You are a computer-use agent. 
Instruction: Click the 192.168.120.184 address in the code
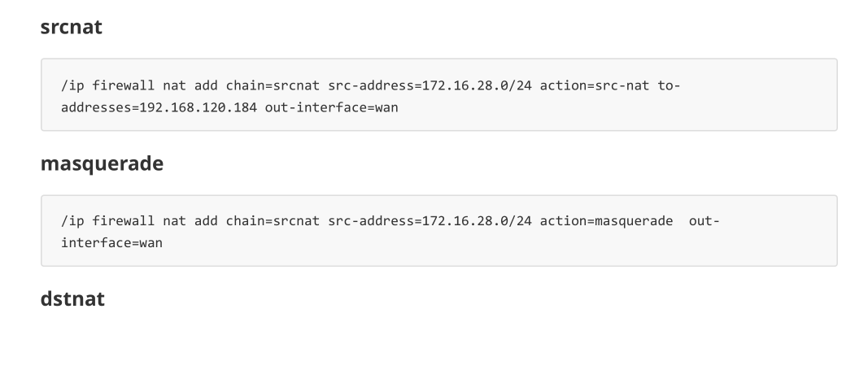[x=198, y=107]
